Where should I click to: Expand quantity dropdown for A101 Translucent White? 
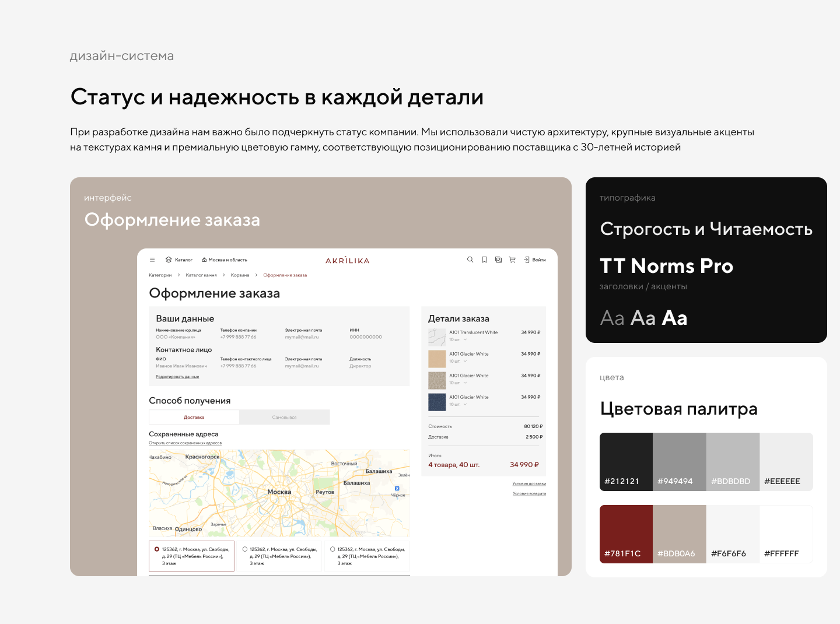pyautogui.click(x=465, y=339)
